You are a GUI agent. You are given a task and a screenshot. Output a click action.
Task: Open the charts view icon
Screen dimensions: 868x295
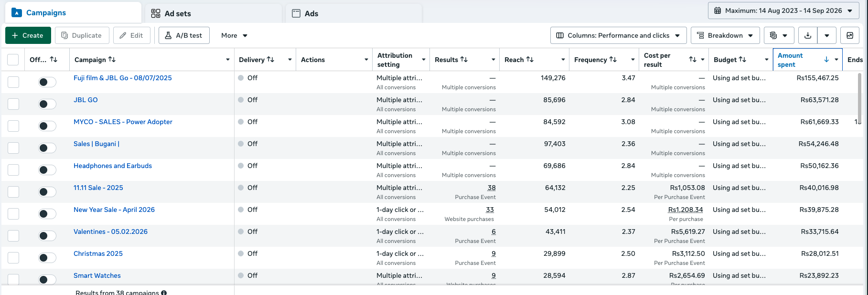tap(850, 35)
